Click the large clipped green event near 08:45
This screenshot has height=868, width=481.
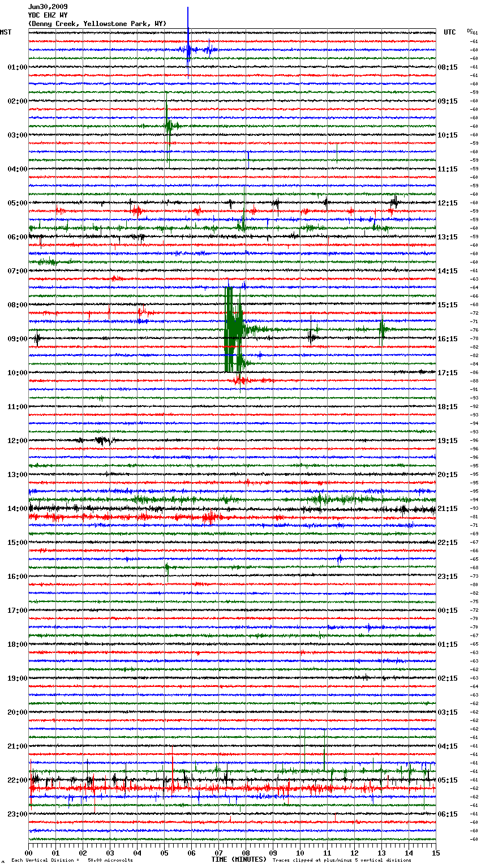click(234, 329)
